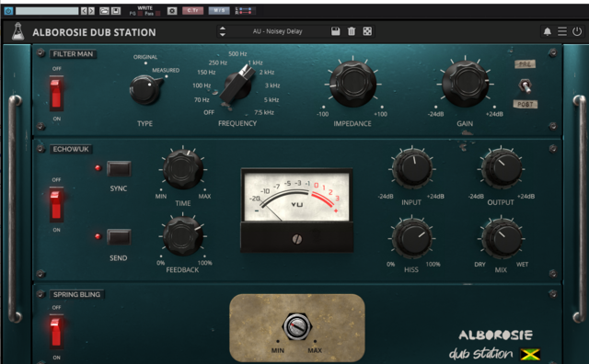Save the current preset with the floppy disk icon
Image resolution: width=589 pixels, height=364 pixels.
(x=335, y=31)
